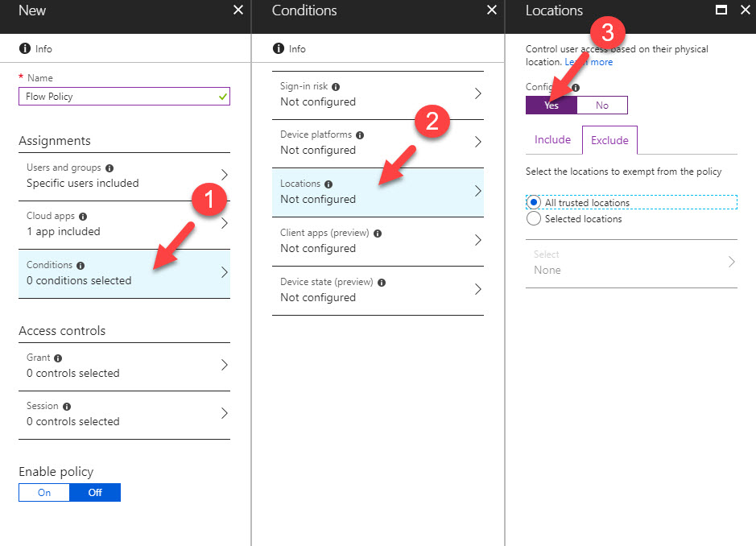
Task: Set Configure to No
Action: tap(602, 105)
